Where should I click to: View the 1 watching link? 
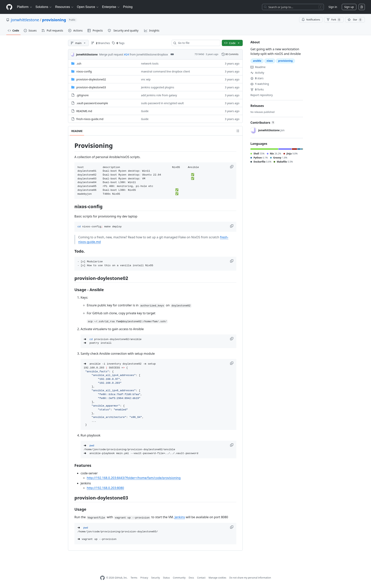260,84
